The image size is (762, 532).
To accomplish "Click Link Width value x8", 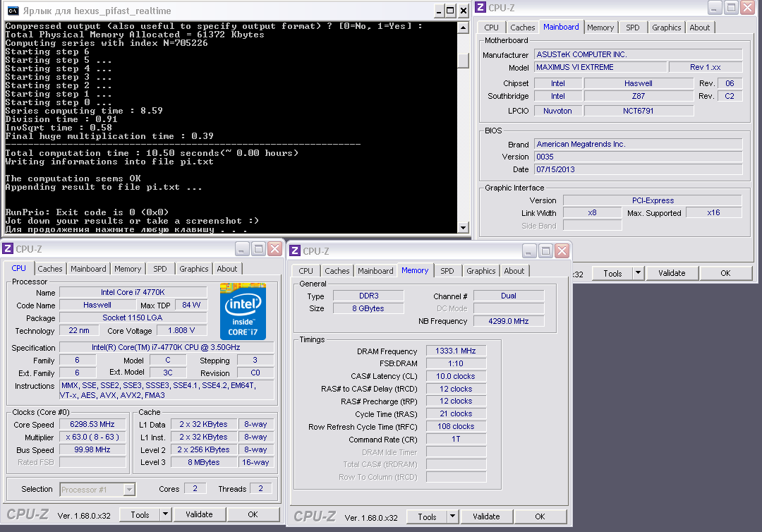I will pyautogui.click(x=592, y=212).
